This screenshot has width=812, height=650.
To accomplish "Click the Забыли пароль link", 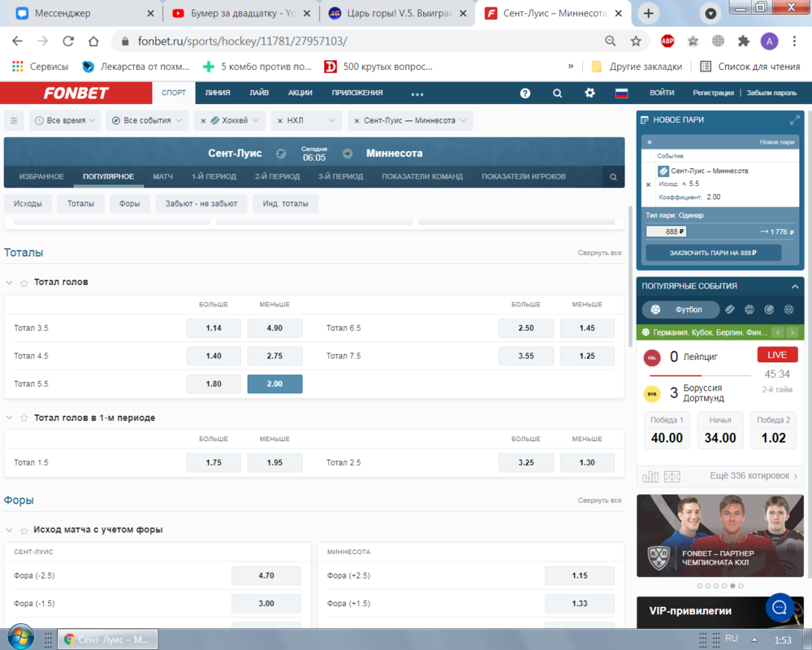I will (x=771, y=93).
